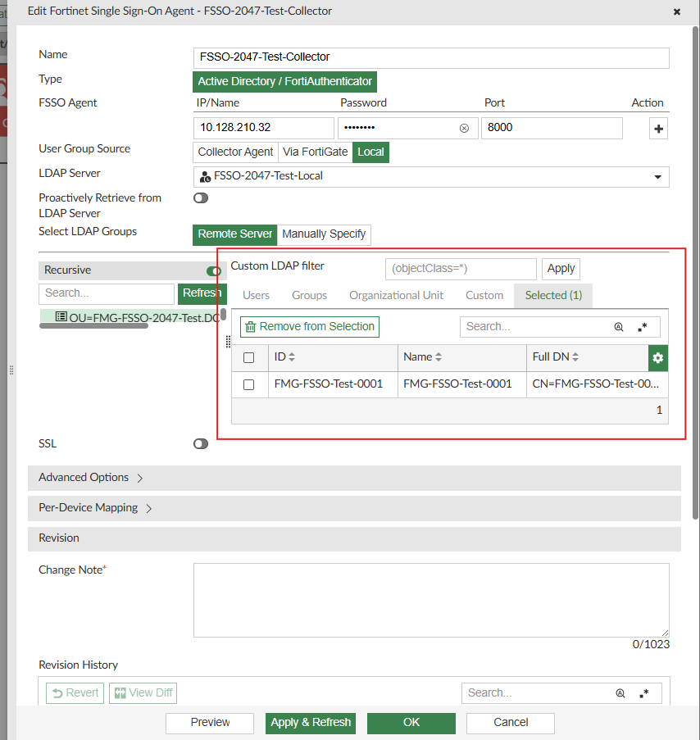Select Local as user group source
This screenshot has width=700, height=740.
(x=370, y=152)
